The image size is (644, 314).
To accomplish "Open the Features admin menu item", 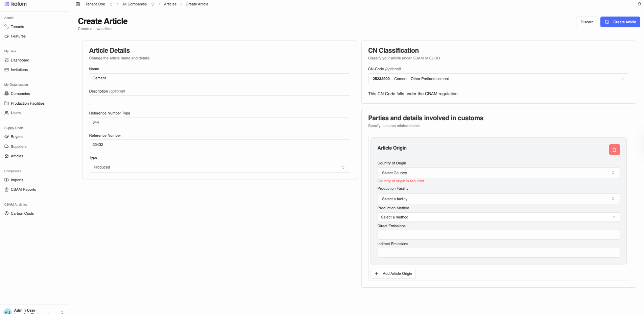I will point(18,36).
